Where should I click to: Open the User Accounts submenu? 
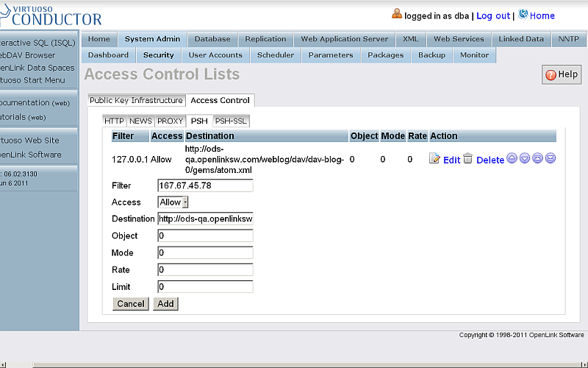pyautogui.click(x=215, y=55)
